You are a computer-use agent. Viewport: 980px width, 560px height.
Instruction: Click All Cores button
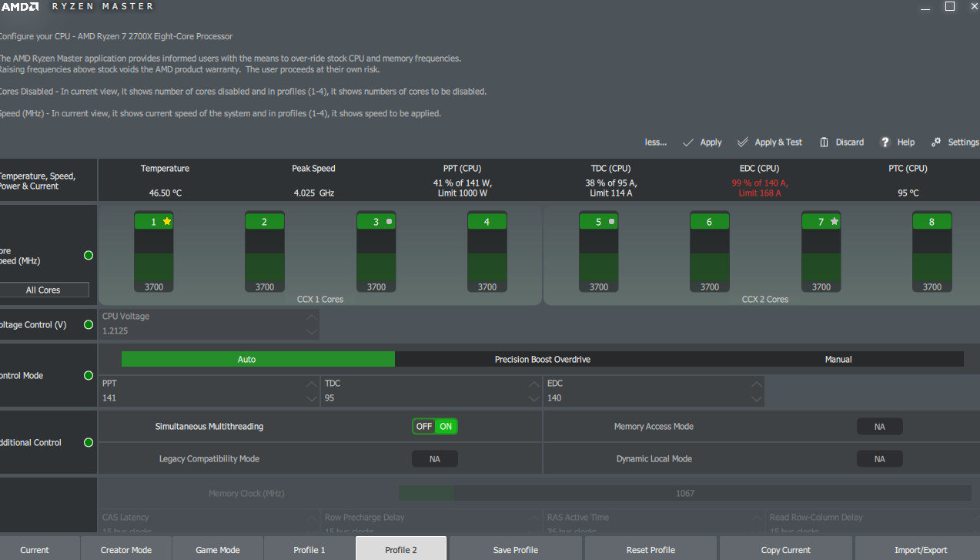44,290
